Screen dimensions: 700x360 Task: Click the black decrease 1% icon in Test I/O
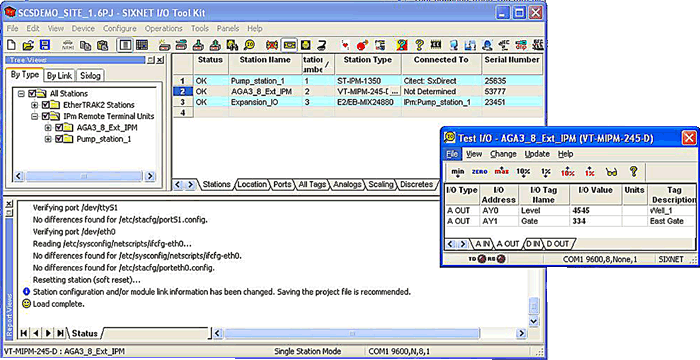tap(546, 172)
